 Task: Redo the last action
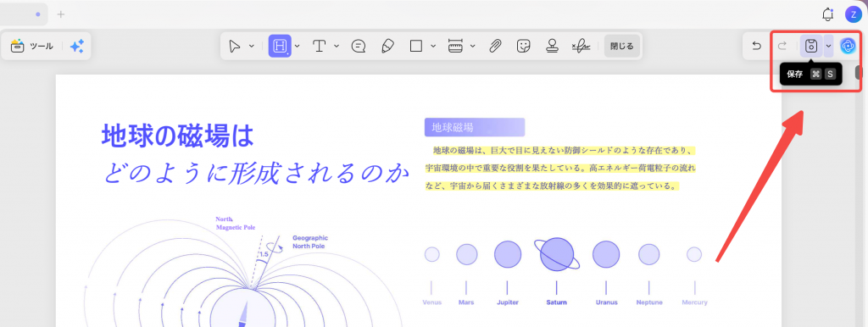click(782, 46)
